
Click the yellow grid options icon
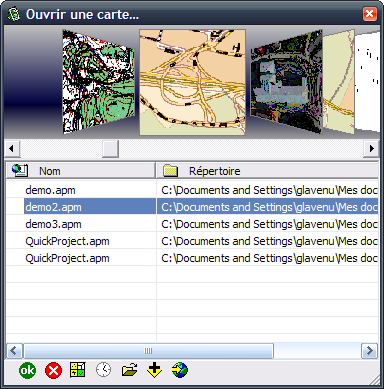78,370
